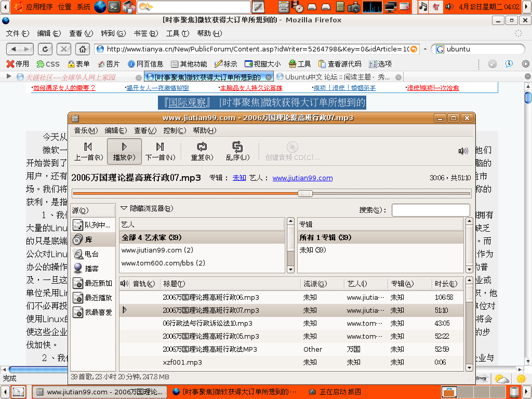Screen dimensions: 532x399
Task: Click the Firefox URL address bar
Action: click(257, 49)
